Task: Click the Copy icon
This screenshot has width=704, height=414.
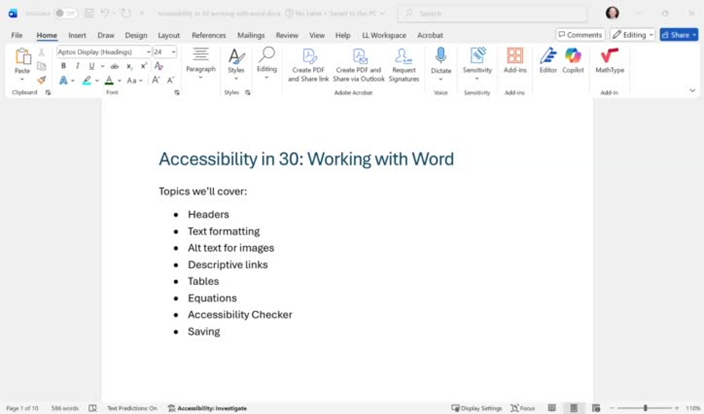Action: click(x=41, y=66)
